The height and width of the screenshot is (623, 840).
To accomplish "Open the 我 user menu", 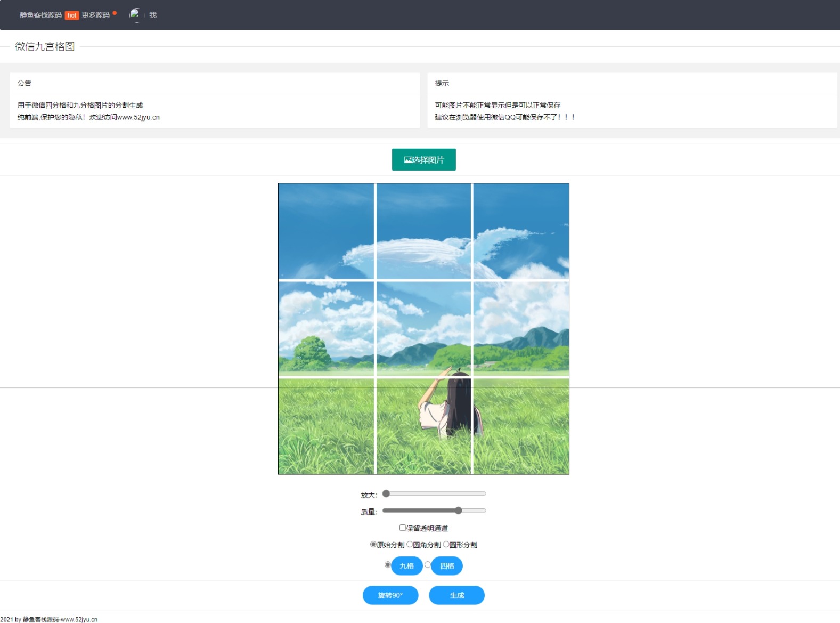I will [153, 15].
